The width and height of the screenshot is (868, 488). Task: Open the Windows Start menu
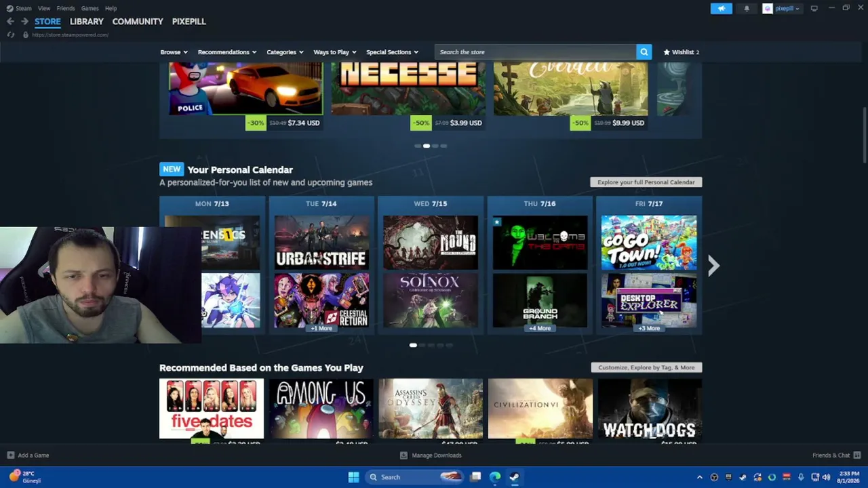(x=353, y=477)
